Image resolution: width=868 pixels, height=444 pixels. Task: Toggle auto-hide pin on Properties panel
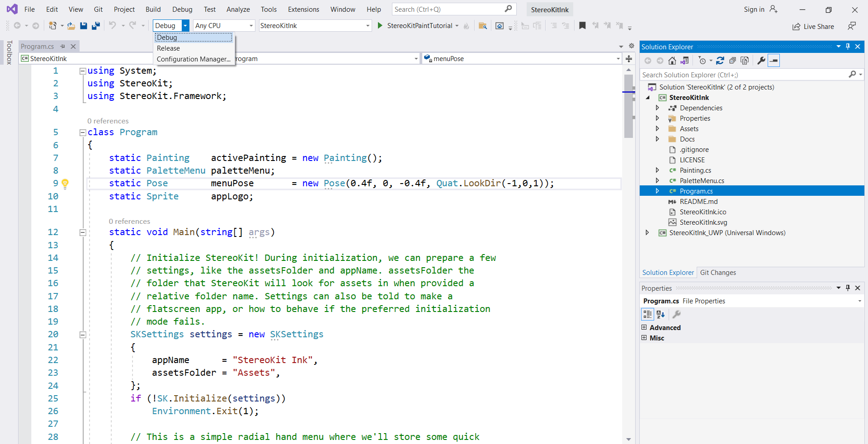click(x=848, y=288)
